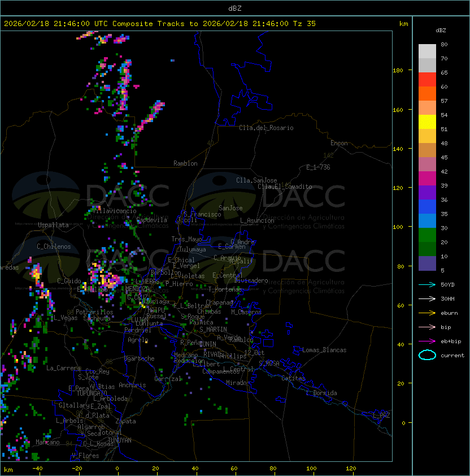Screen dimensions: 470x476
Task: Click the timestamp header text
Action: click(160, 24)
